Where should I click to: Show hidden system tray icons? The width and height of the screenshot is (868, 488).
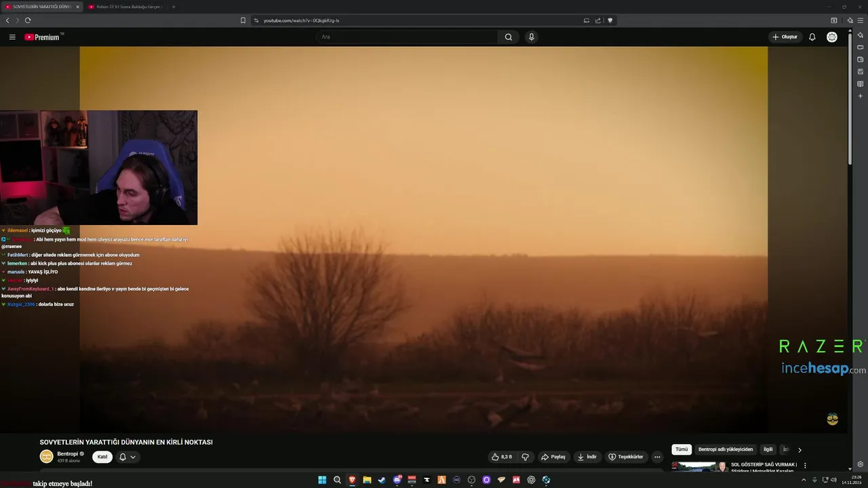pos(804,480)
